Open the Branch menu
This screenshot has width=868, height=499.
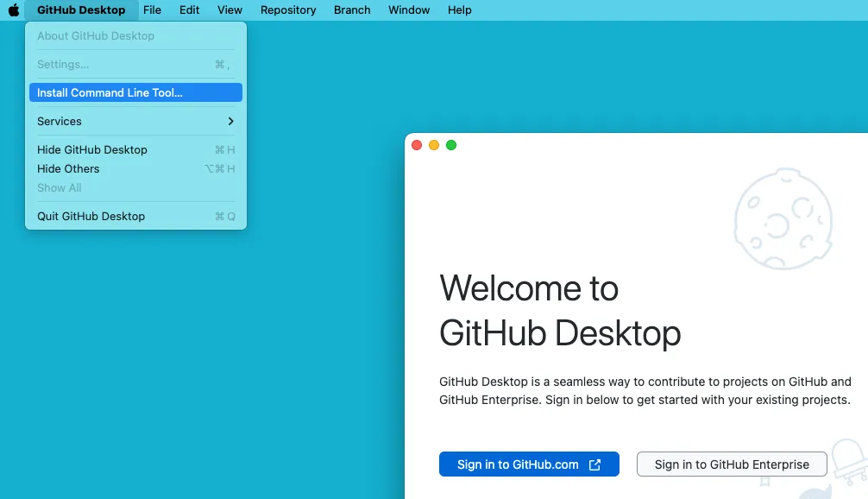352,10
